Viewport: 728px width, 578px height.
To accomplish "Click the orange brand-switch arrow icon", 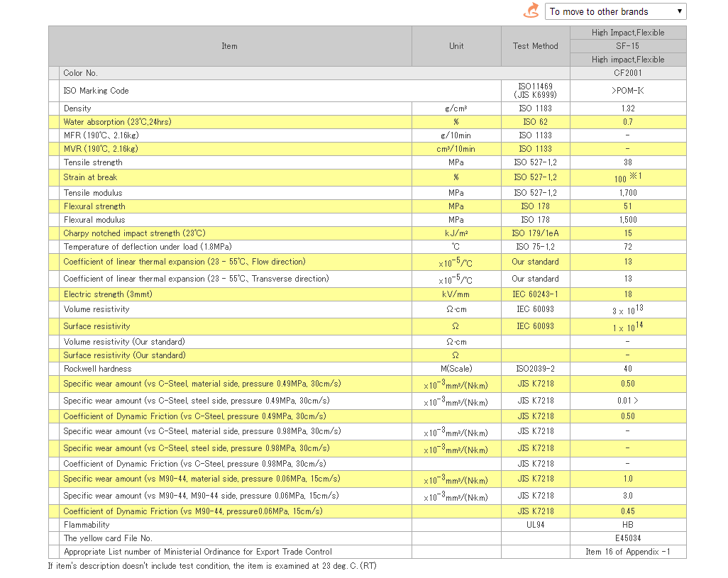I will 530,11.
